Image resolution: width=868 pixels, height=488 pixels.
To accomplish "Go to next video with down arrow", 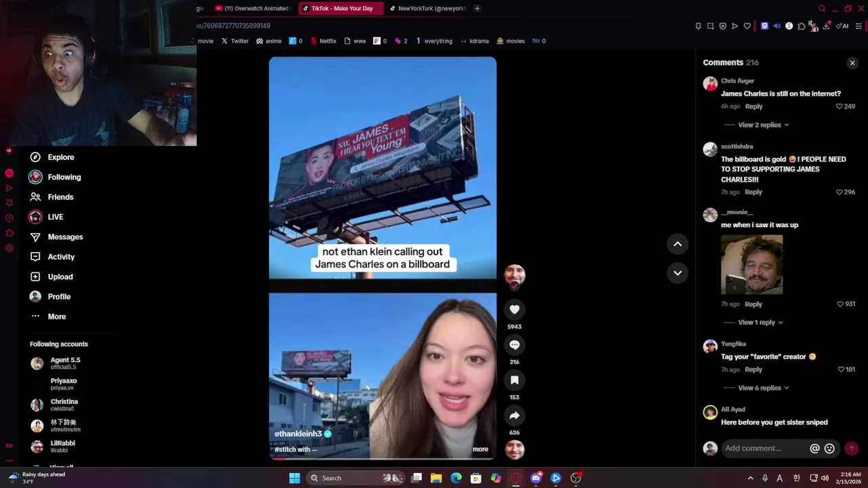I will [x=677, y=272].
